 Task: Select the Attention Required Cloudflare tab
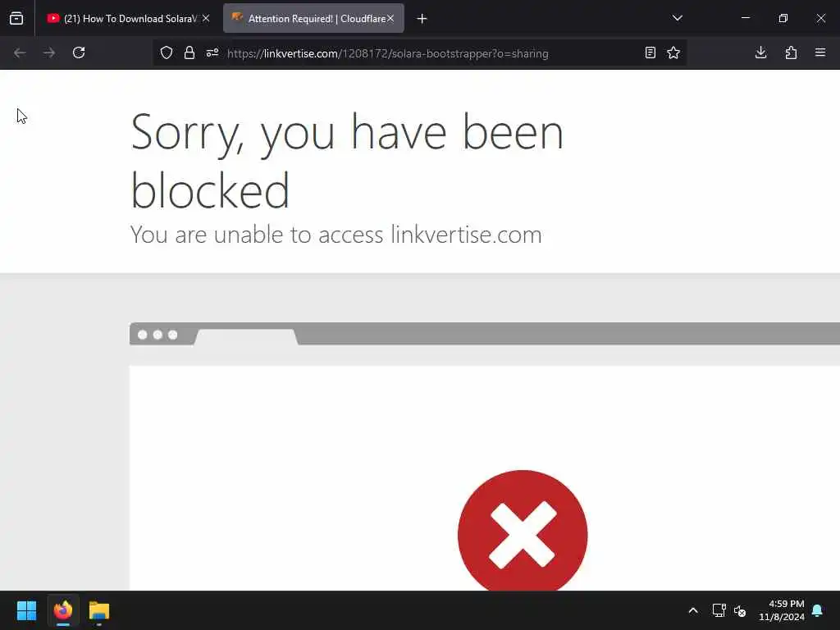pos(308,19)
